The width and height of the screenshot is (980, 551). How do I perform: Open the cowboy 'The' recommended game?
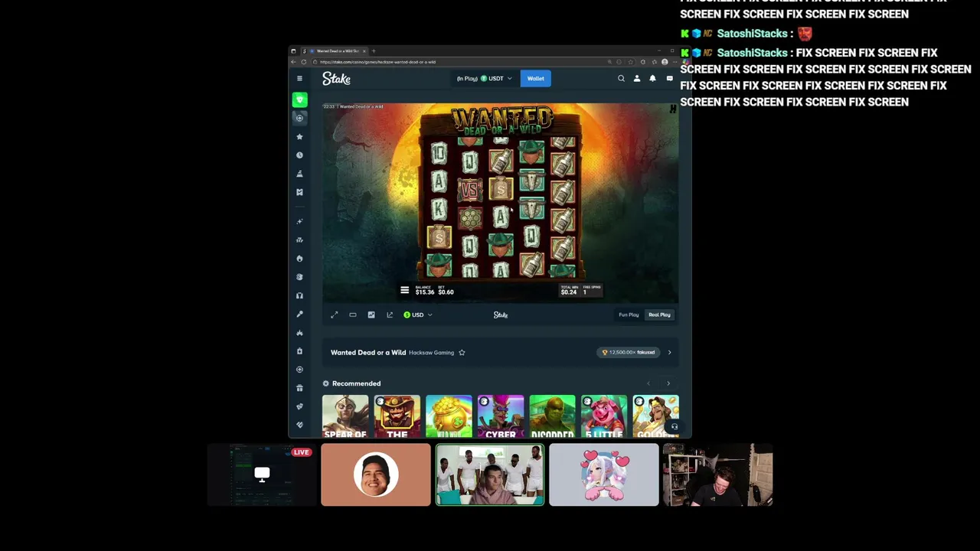pos(397,416)
